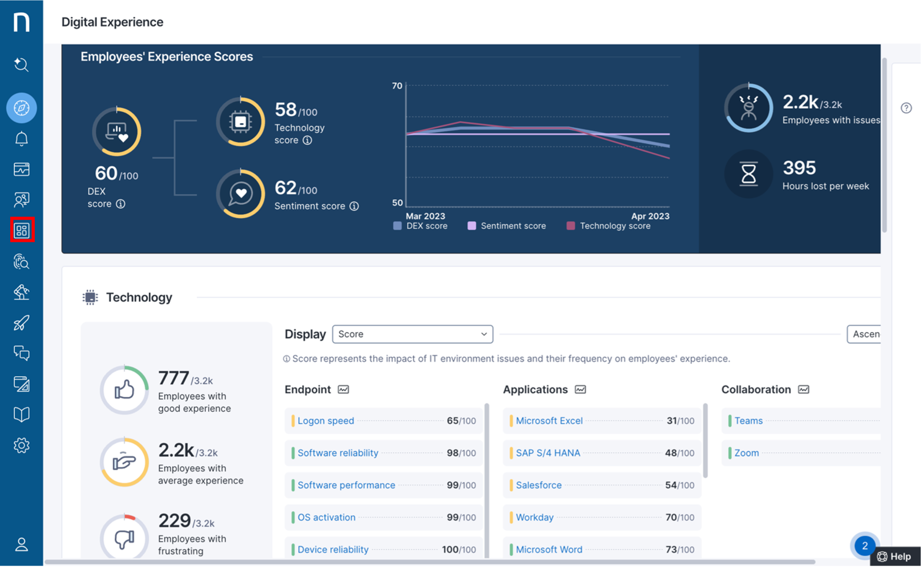Open the book library icon in sidebar
The width and height of the screenshot is (924, 569).
21,414
